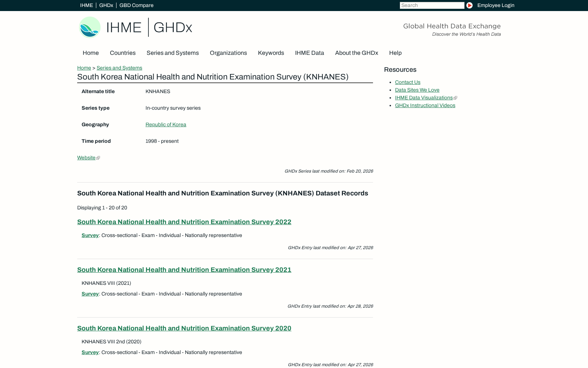The image size is (588, 368).
Task: Open the Organizations menu
Action: pyautogui.click(x=228, y=53)
